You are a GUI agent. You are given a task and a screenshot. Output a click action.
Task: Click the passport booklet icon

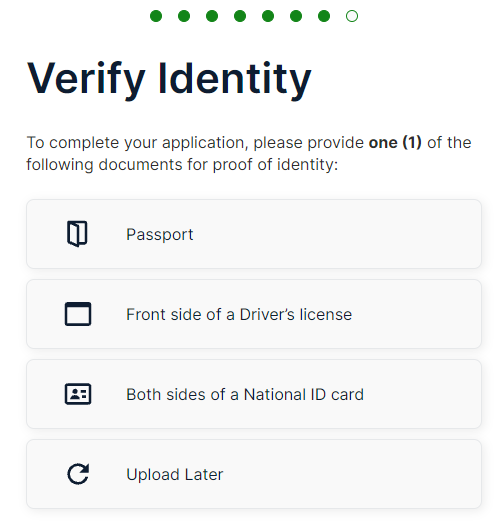77,234
